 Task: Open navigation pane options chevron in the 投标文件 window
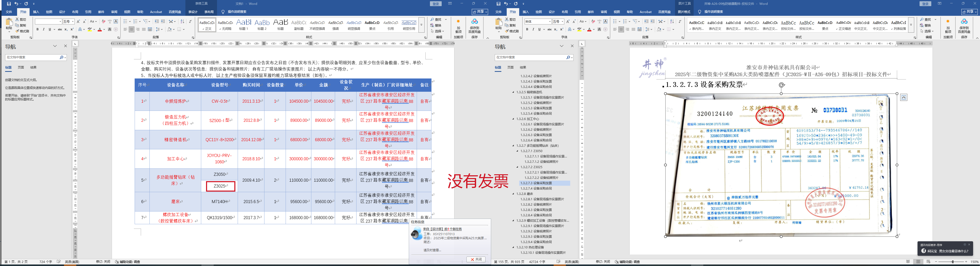pyautogui.click(x=562, y=46)
